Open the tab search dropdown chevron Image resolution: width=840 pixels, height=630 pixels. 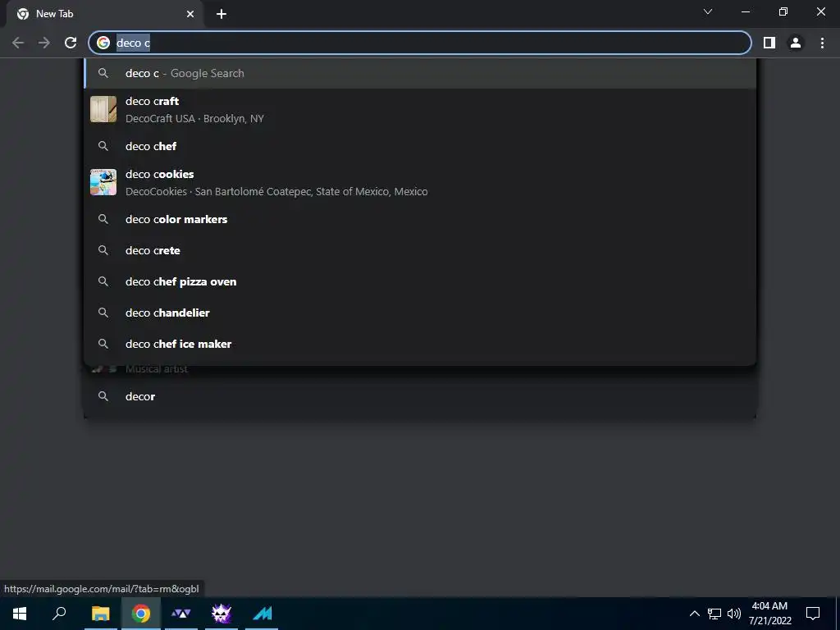tap(708, 11)
